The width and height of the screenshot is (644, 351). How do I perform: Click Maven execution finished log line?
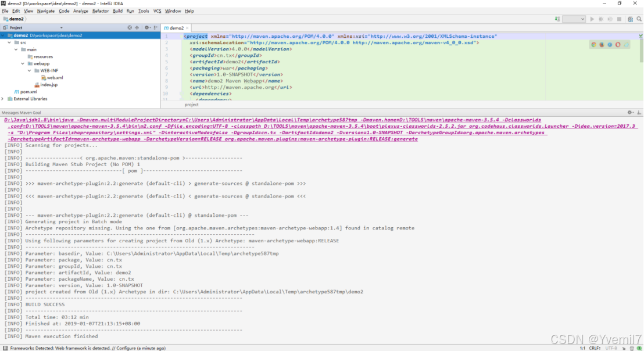[62, 336]
